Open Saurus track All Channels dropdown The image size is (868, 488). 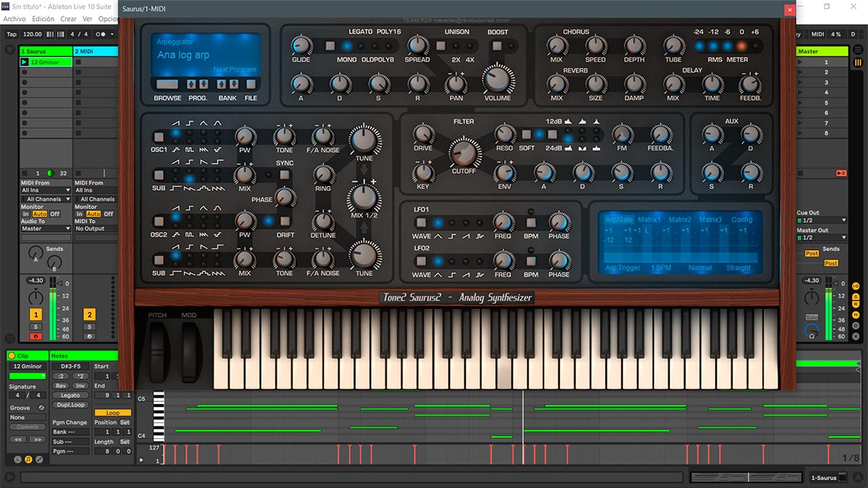[x=46, y=199]
